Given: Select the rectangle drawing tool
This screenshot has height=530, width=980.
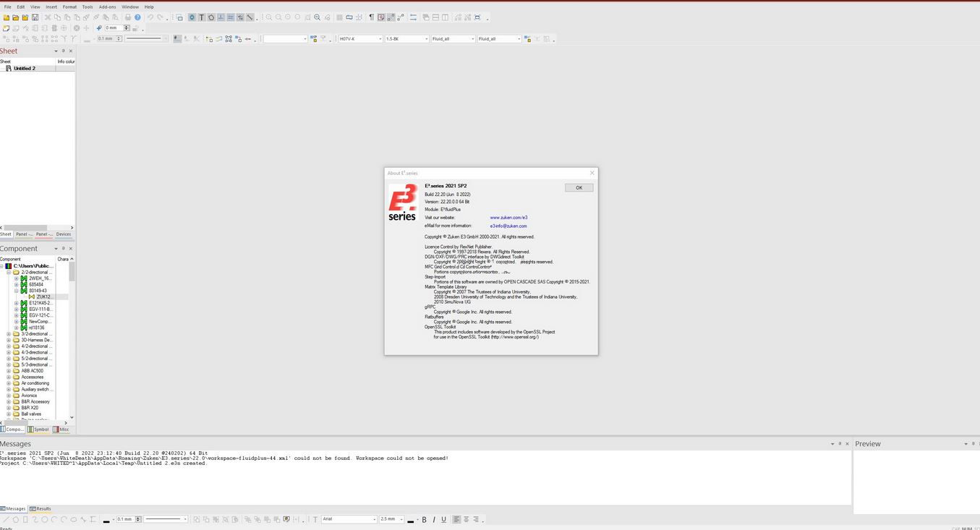Looking at the screenshot, I should [25, 519].
